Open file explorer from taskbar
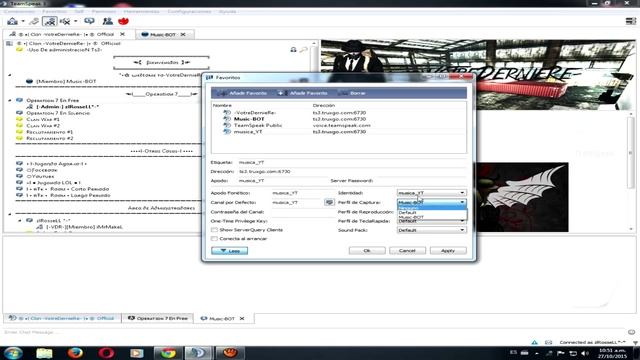 (x=44, y=353)
